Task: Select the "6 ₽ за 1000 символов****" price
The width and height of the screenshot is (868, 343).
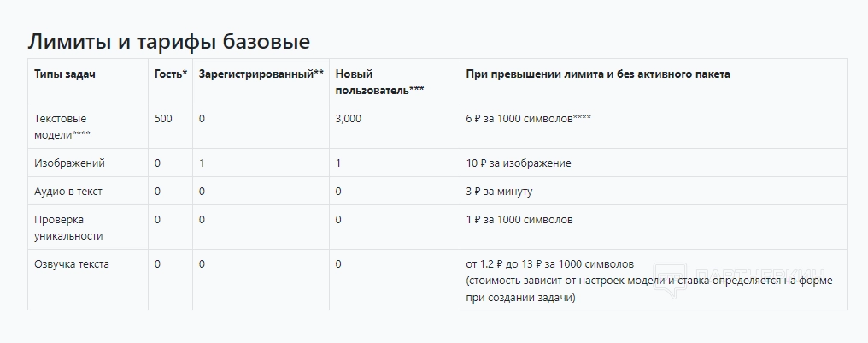Action: 528,119
